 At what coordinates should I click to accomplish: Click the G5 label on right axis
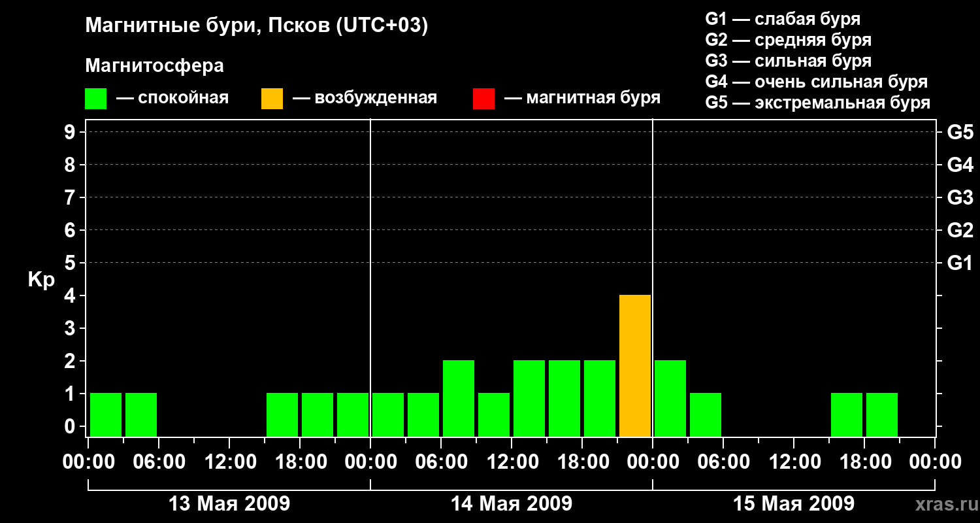[960, 133]
